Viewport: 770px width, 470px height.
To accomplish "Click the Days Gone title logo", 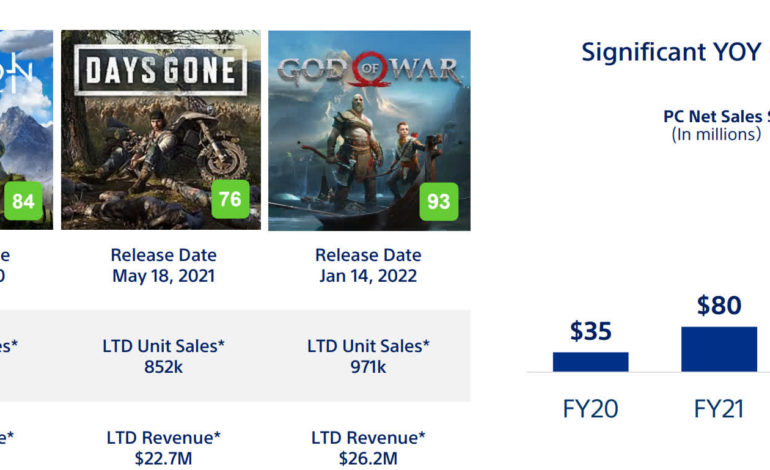I will 160,70.
